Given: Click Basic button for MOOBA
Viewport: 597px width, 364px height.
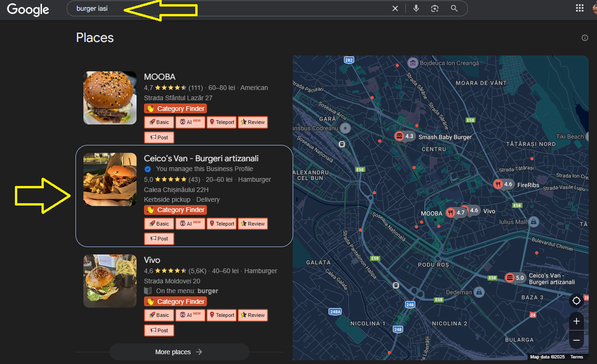Looking at the screenshot, I should (159, 122).
